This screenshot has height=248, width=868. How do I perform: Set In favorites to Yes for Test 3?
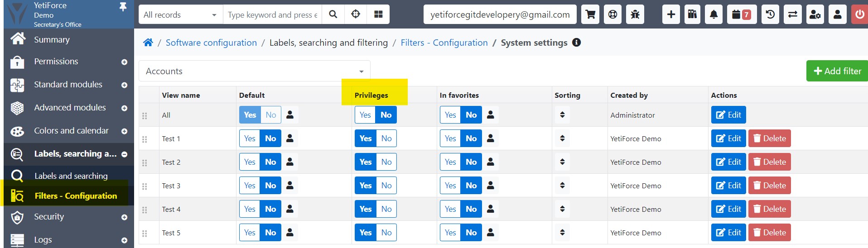point(450,186)
